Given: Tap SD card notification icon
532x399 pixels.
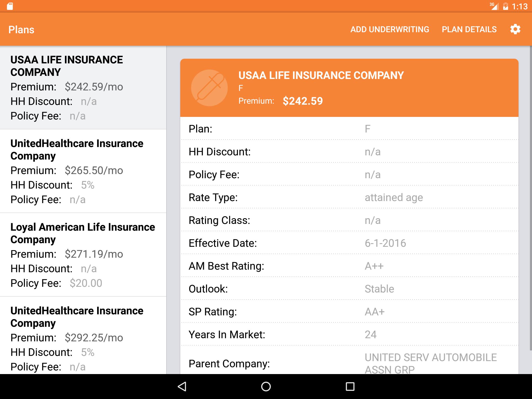Looking at the screenshot, I should click(10, 6).
